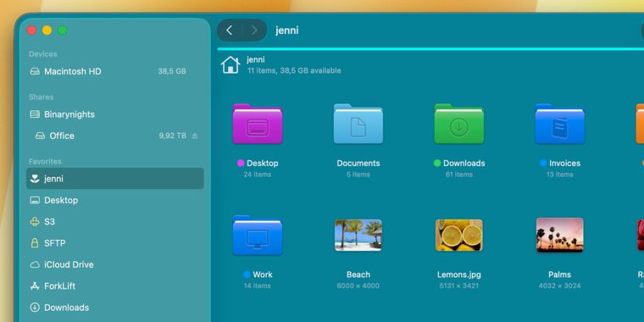The width and height of the screenshot is (644, 322).
Task: Open ForkLift from Favorites sidebar
Action: pos(115,286)
